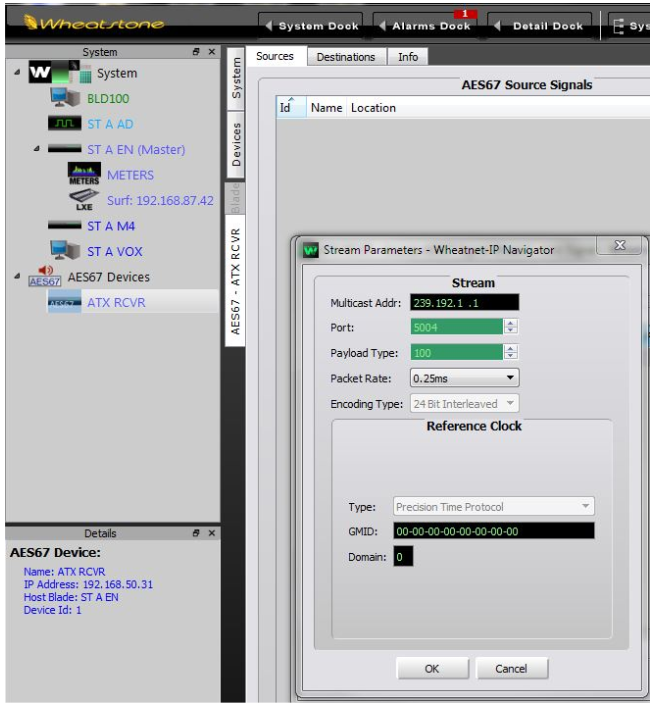Toggle the System Dock button
This screenshot has width=654, height=706.
[311, 26]
